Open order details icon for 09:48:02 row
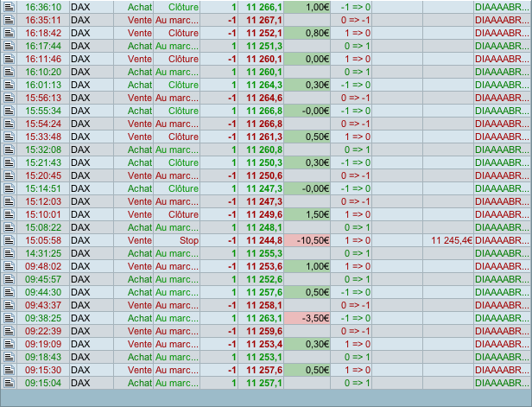 9,266
